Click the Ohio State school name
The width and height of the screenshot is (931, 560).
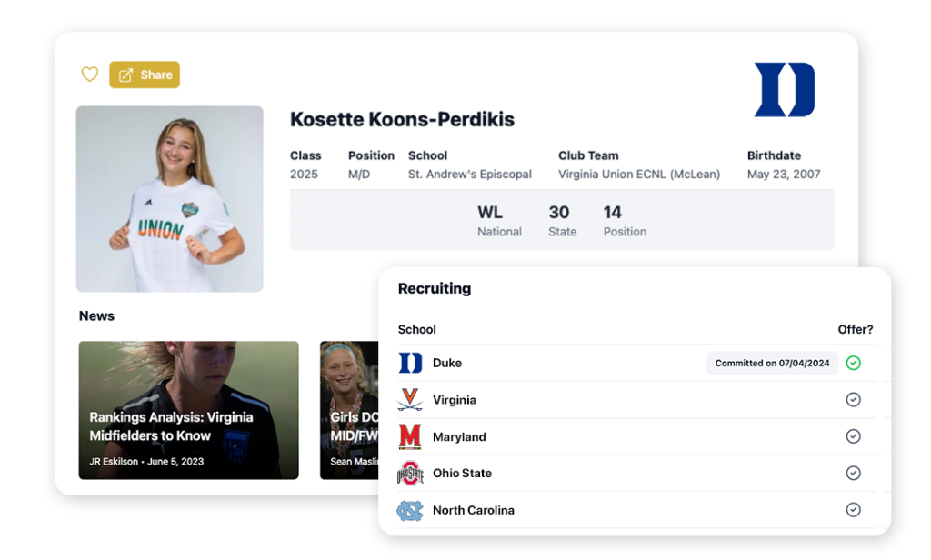[x=463, y=474]
